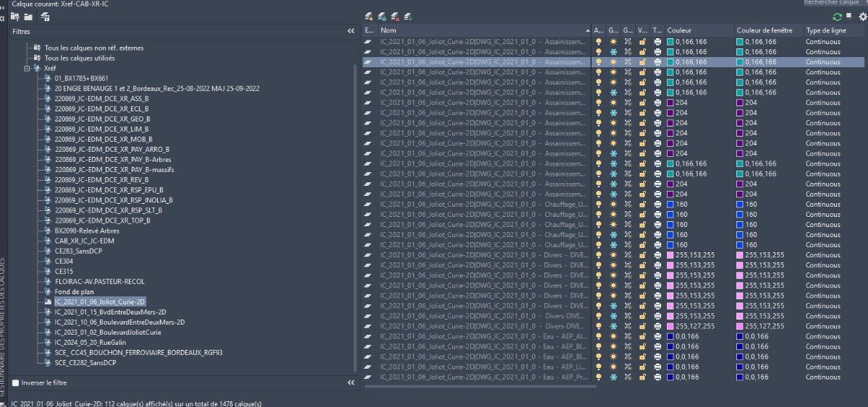Collapse the Filtres panel with double chevron

(x=352, y=32)
